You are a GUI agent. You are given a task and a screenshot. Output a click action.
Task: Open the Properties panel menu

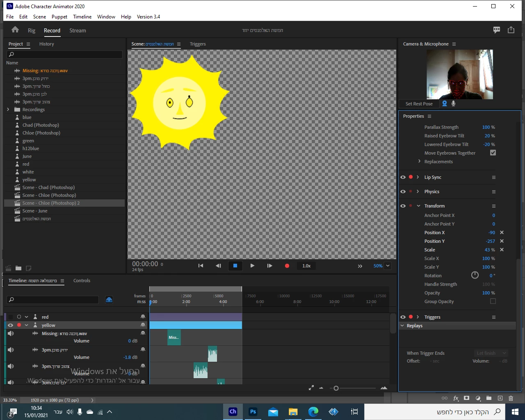(429, 116)
